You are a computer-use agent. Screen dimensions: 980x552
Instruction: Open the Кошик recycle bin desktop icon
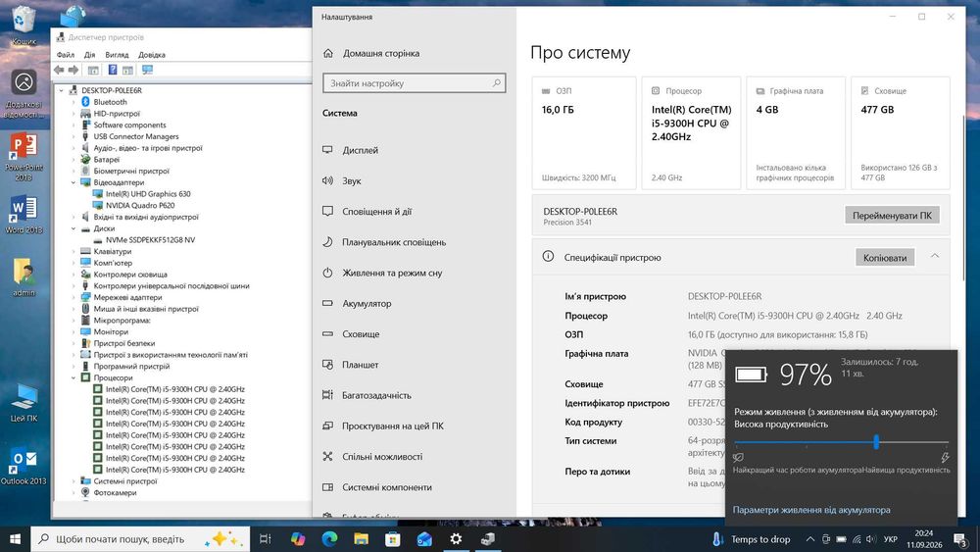(24, 25)
